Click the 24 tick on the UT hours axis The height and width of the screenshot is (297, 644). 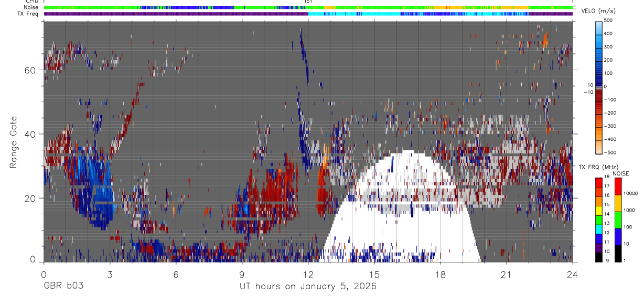(x=572, y=274)
